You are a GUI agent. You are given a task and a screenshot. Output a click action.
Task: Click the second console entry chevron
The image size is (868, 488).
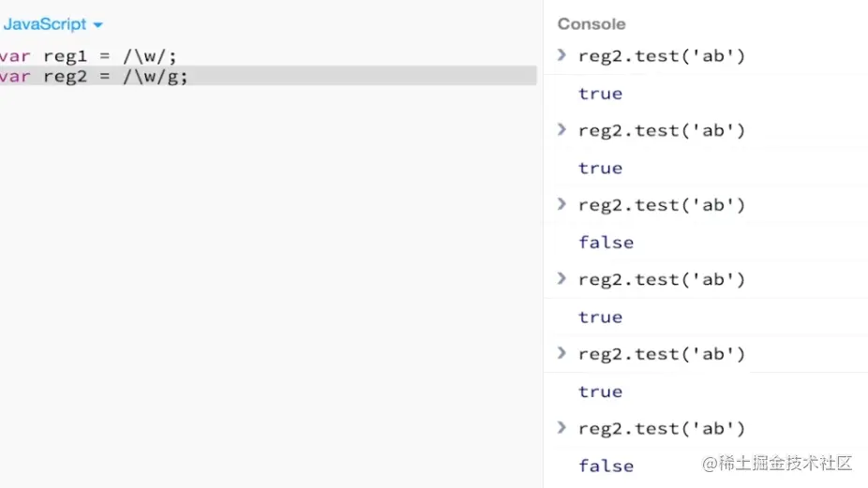click(x=561, y=129)
